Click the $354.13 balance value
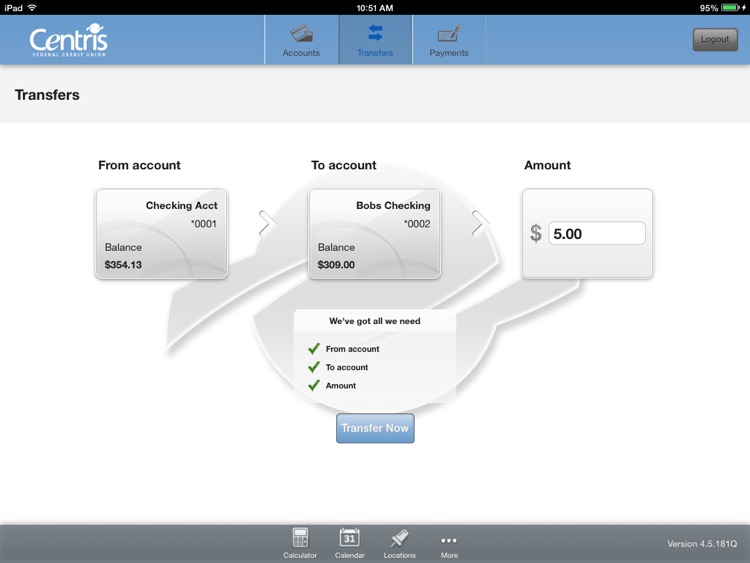This screenshot has width=750, height=563. (123, 265)
